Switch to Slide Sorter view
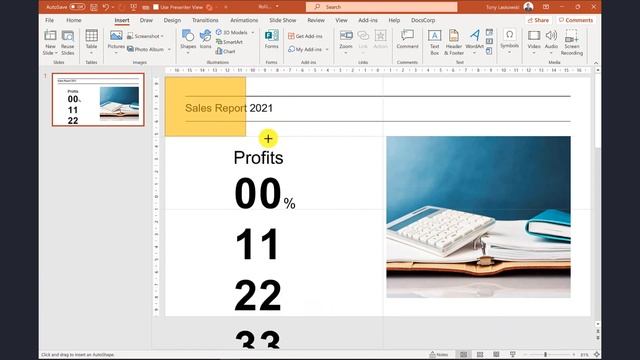The width and height of the screenshot is (640, 360). pos(480,355)
